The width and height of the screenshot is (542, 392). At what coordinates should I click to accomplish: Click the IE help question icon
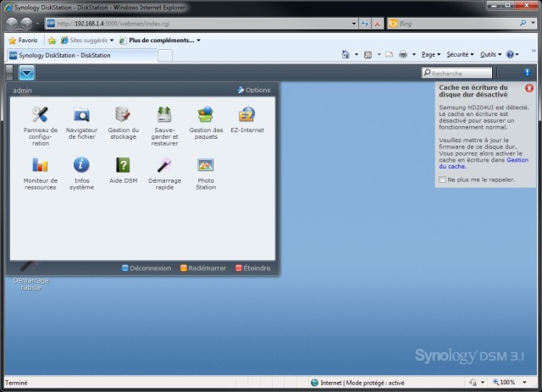[510, 54]
